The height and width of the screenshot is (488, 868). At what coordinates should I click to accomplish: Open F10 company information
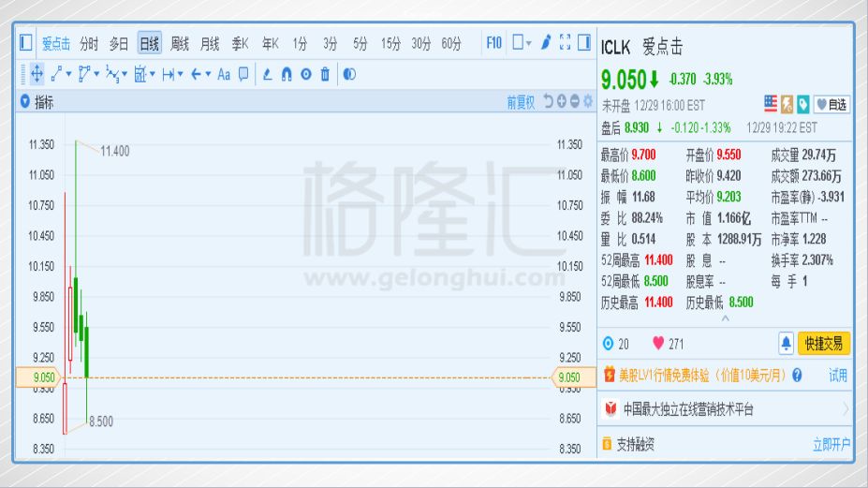(493, 43)
